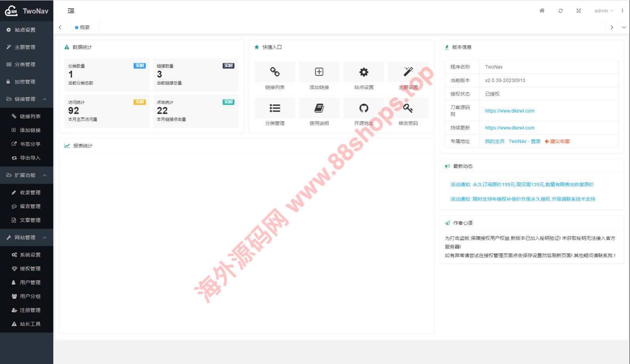Toggle fullscreen icon in top bar
The image size is (630, 364).
coord(579,11)
